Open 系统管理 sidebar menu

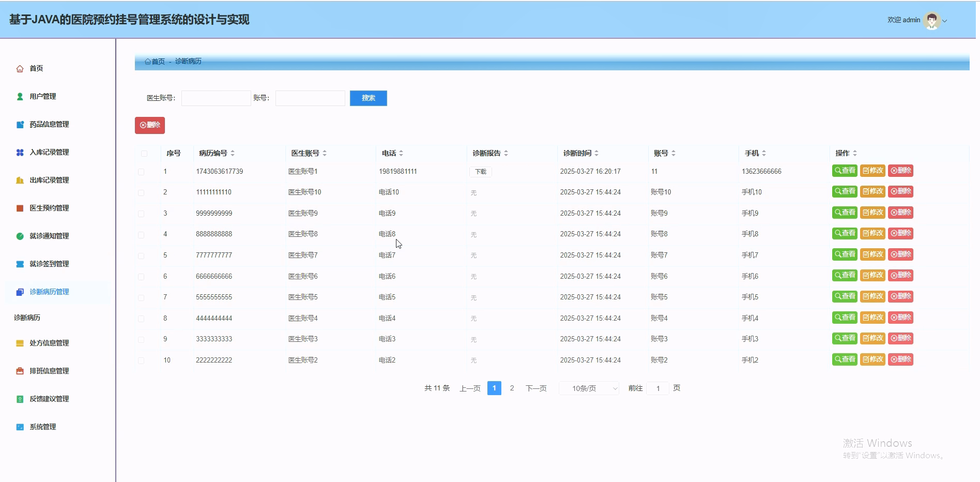(43, 427)
